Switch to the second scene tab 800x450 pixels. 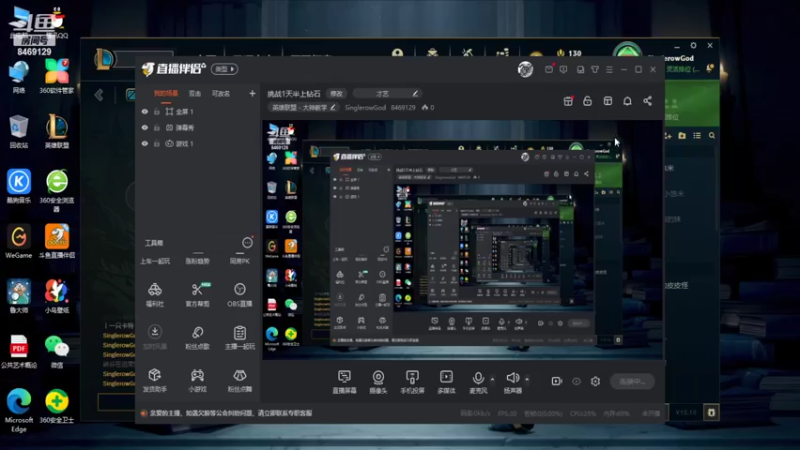tap(195, 93)
